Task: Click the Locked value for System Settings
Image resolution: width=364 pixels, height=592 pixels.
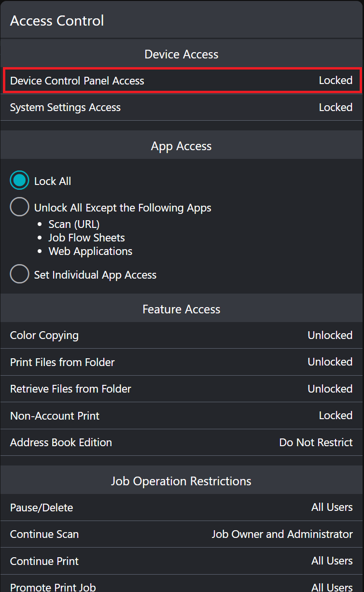Action: pos(336,107)
